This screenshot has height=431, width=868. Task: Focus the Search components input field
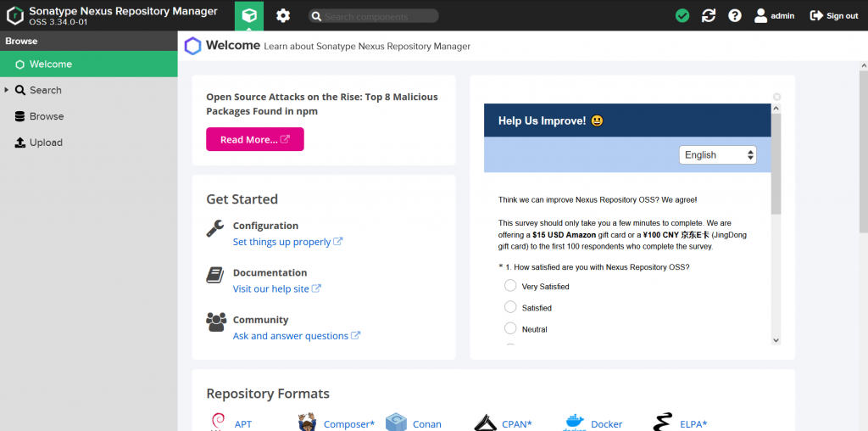coord(374,16)
